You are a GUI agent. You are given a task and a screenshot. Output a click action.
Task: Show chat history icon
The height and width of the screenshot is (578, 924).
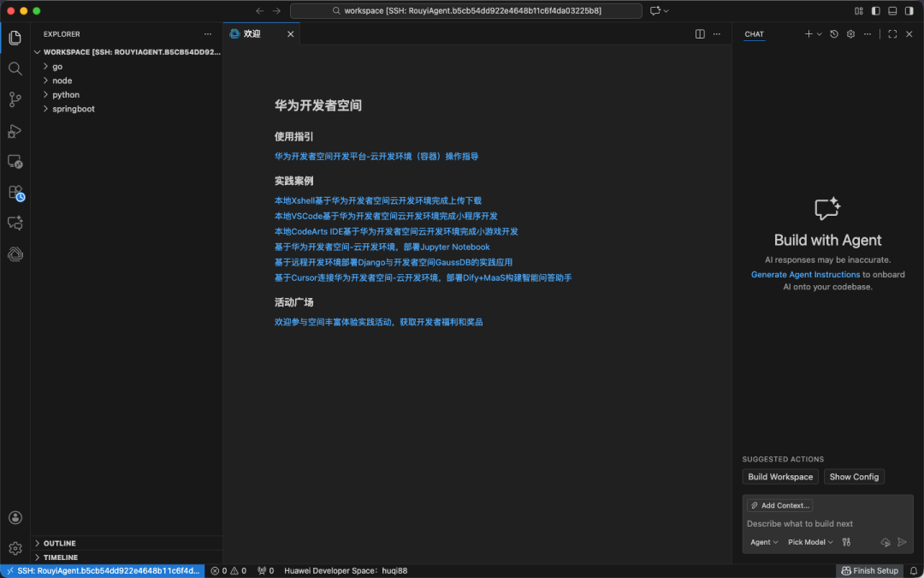834,34
